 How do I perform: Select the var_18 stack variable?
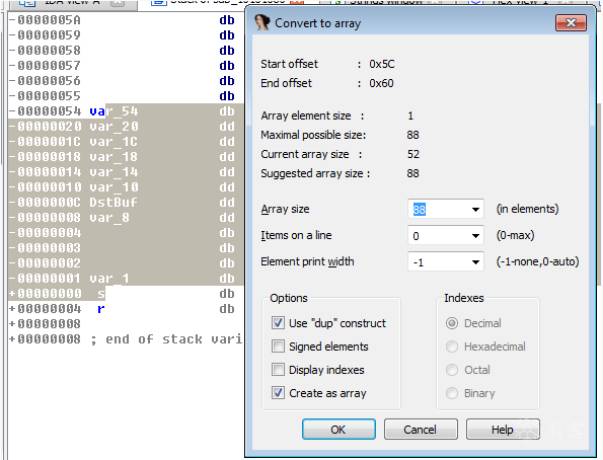[x=113, y=157]
